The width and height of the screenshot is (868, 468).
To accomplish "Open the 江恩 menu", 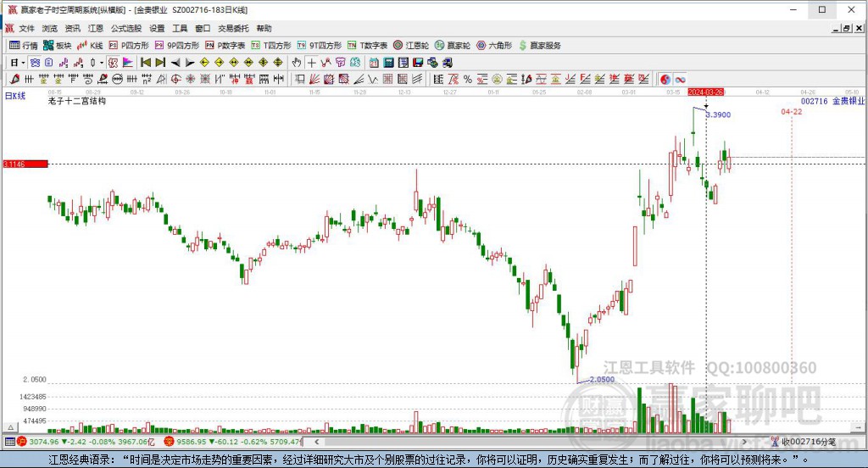I will [96, 28].
